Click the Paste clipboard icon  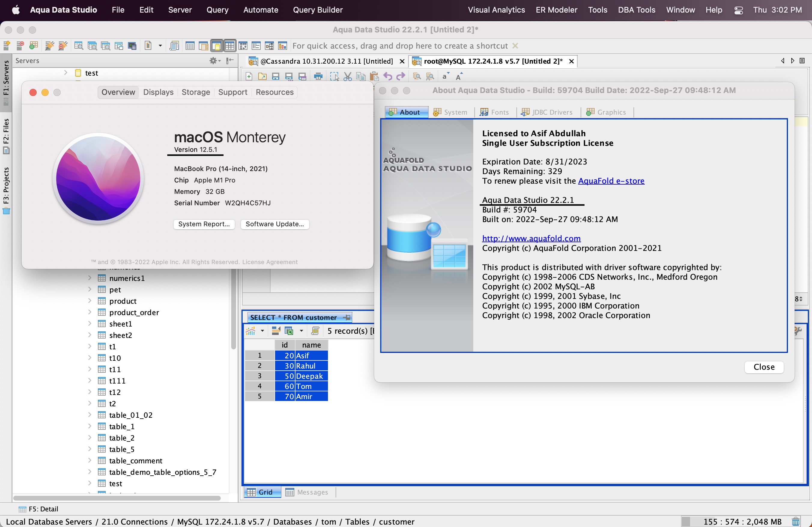(374, 76)
